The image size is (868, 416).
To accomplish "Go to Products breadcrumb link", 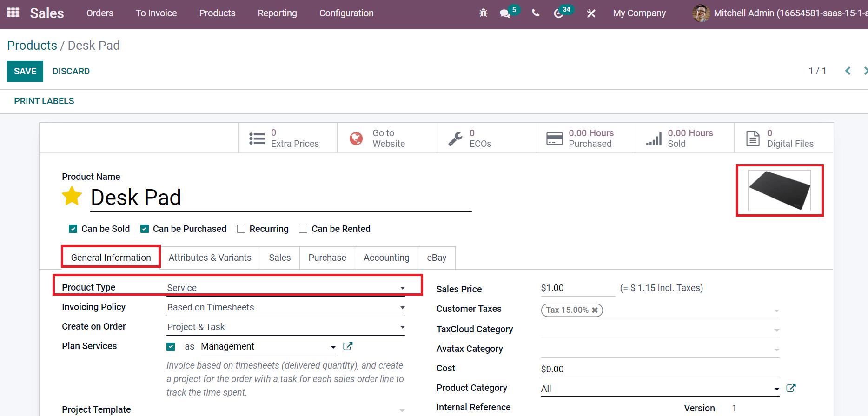I will click(32, 45).
